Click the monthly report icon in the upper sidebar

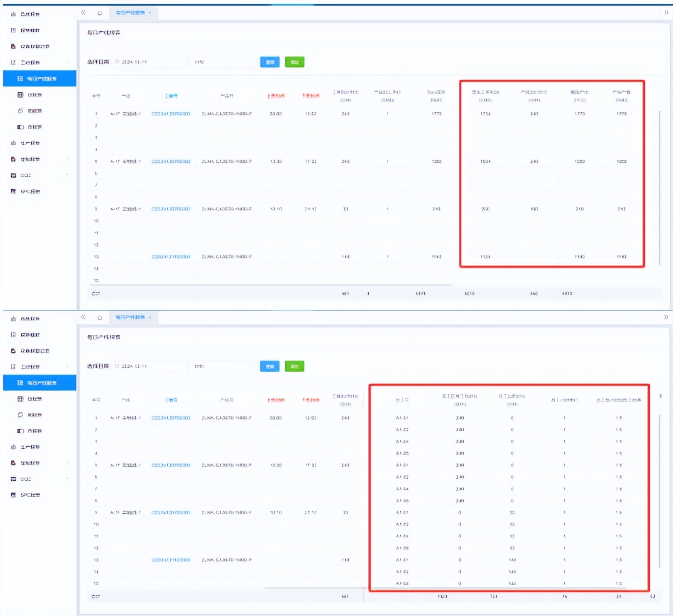[x=20, y=127]
